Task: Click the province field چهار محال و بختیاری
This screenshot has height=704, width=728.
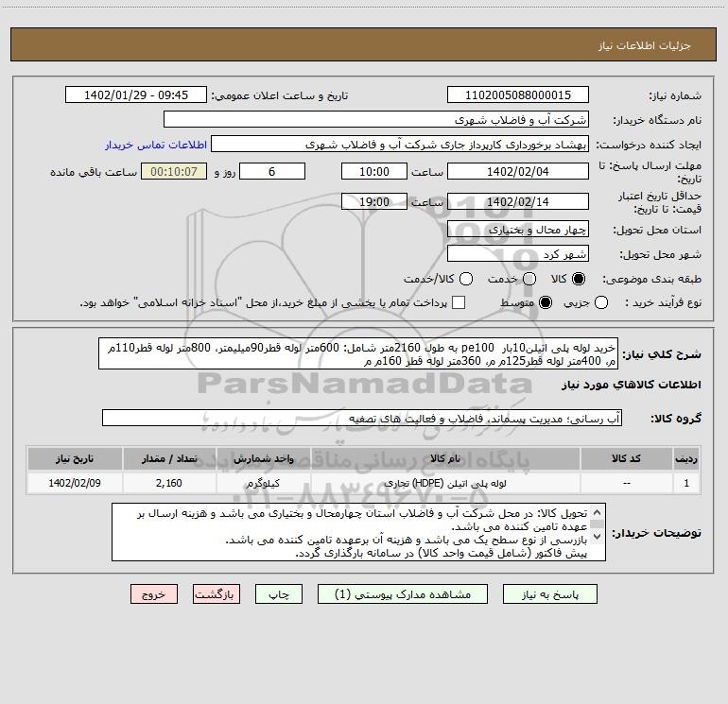Action: pos(518,229)
